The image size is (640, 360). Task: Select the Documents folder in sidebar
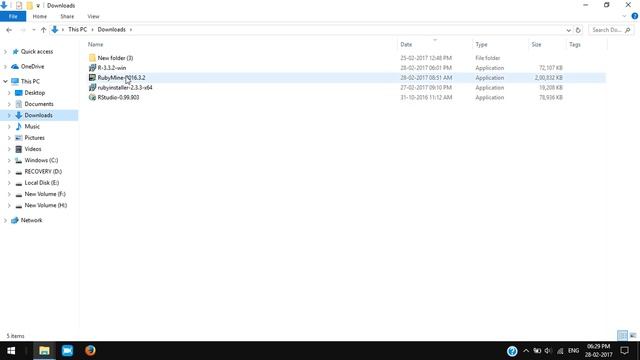pos(39,104)
